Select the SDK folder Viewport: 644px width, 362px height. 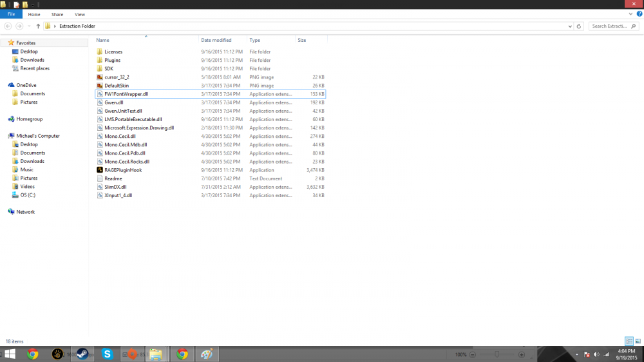coord(108,69)
